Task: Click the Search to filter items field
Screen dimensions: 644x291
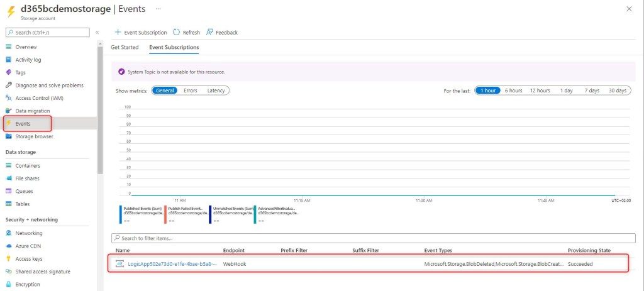Action: [x=370, y=238]
